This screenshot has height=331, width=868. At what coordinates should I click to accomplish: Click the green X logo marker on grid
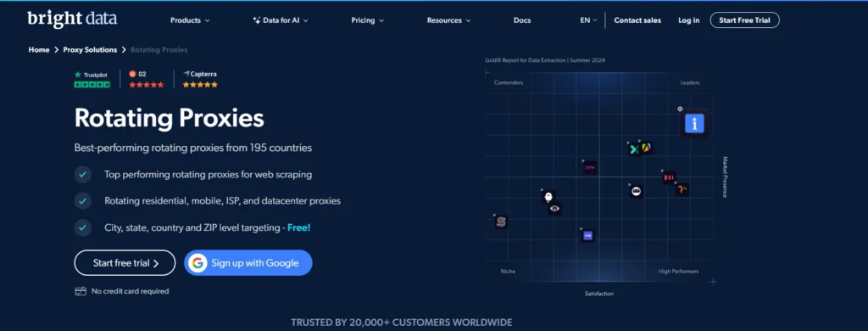coord(634,149)
